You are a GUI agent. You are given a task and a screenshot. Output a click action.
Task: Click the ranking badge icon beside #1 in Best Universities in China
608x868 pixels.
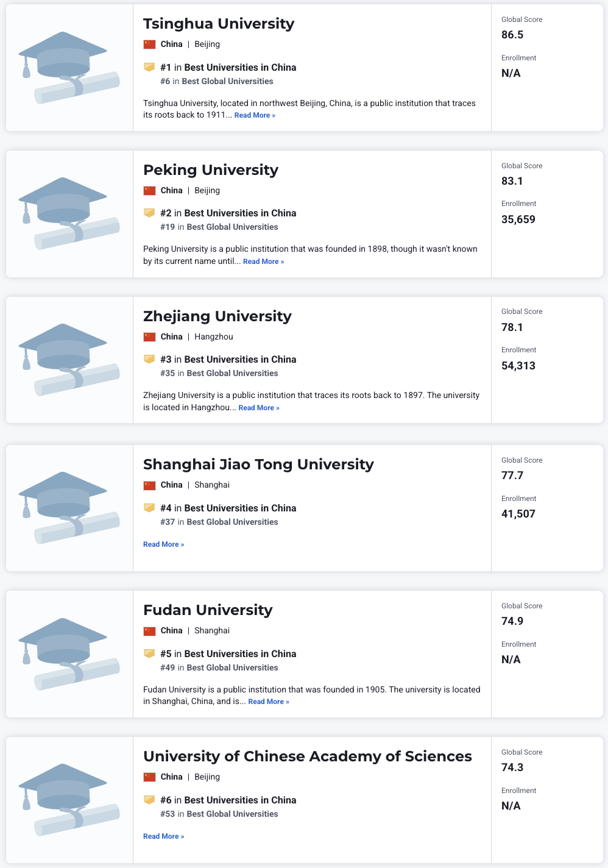pos(149,67)
